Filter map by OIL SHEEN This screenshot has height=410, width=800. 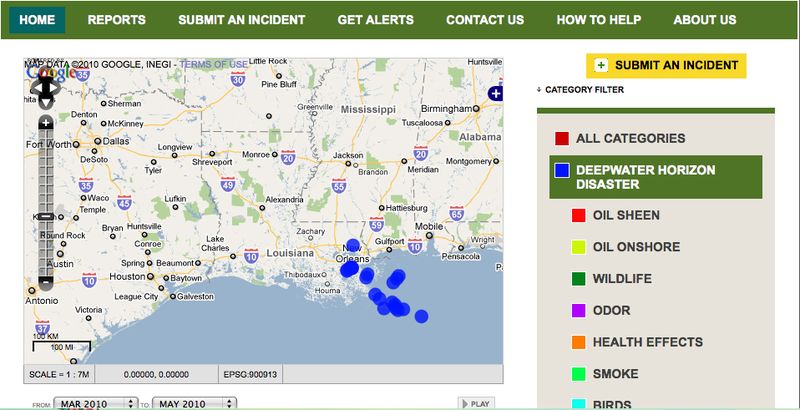click(x=626, y=215)
